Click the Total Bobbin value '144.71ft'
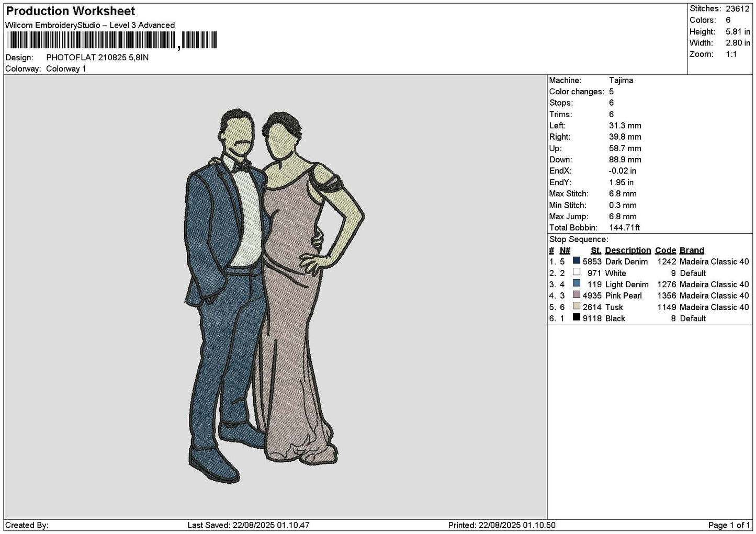 (x=624, y=228)
